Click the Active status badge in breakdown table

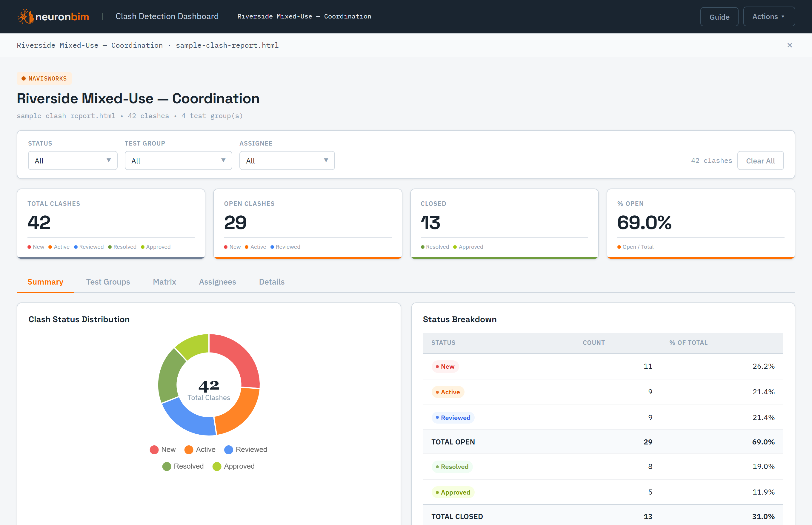[447, 392]
